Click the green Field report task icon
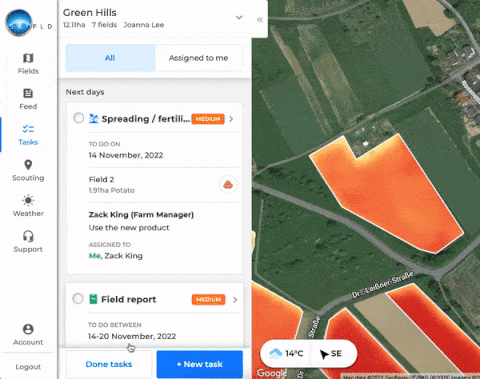Viewport: 480px width, 379px height. coord(94,299)
